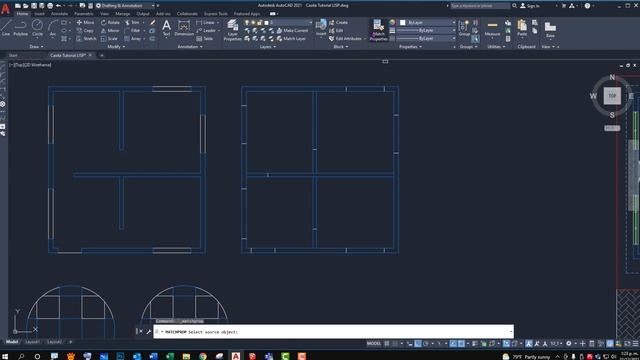Click Sign In link
Screen dimensions: 640x360
click(x=530, y=6)
